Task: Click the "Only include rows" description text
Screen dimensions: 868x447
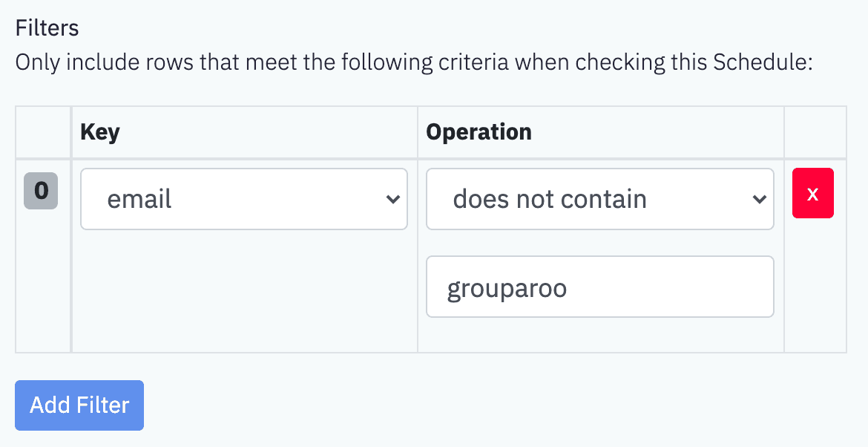Action: coord(413,62)
